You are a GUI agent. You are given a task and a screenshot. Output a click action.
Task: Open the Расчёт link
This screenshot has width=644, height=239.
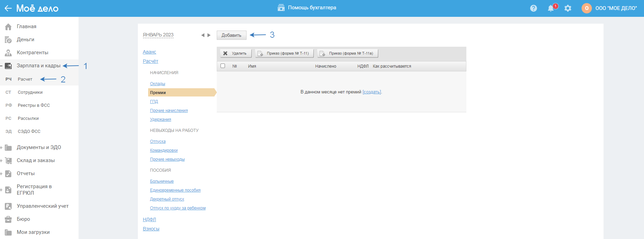point(151,61)
